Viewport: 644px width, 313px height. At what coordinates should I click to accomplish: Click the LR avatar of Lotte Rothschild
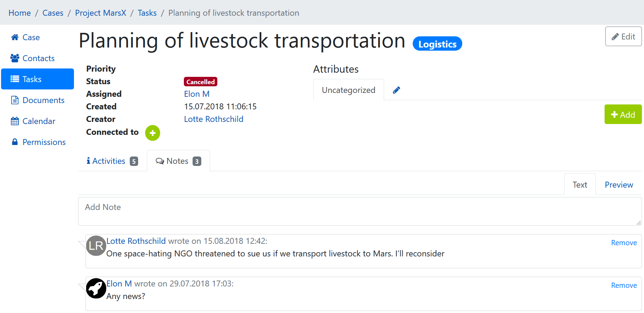[96, 246]
